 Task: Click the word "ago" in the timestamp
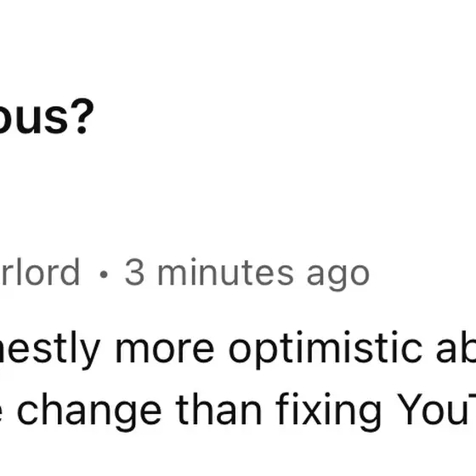click(x=338, y=277)
